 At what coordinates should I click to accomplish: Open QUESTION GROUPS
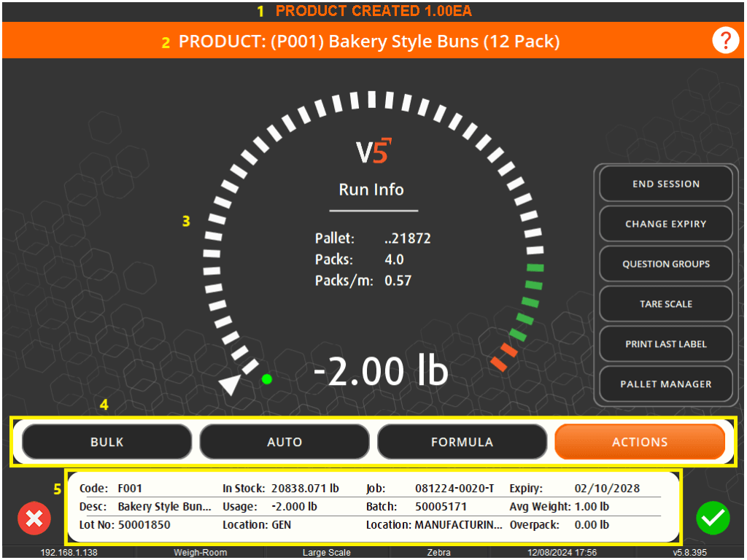(665, 264)
